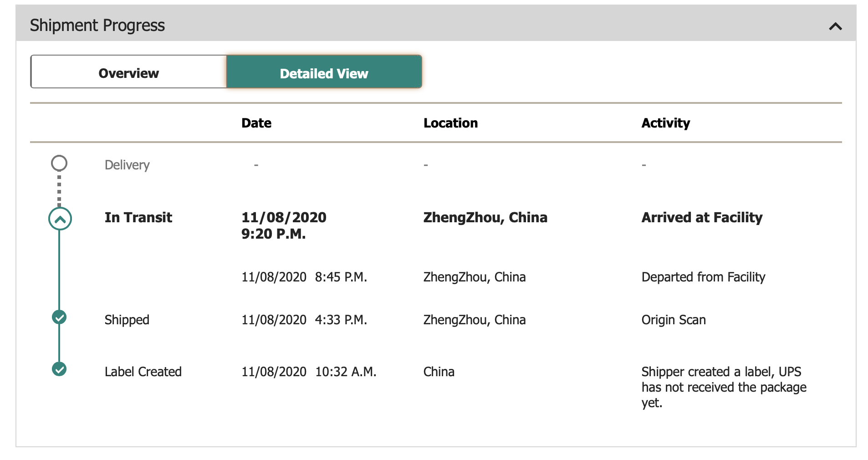
Task: Click the empty Delivery status circle
Action: click(x=59, y=163)
